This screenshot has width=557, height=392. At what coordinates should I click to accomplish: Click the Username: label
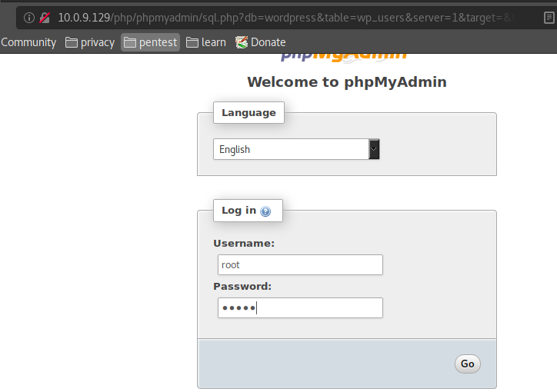(x=244, y=244)
